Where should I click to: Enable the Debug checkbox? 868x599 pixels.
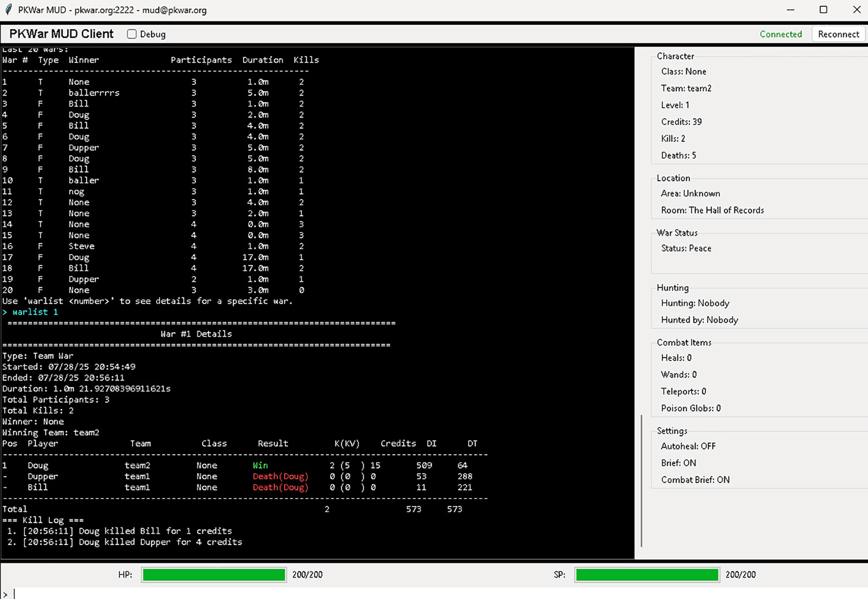tap(132, 34)
